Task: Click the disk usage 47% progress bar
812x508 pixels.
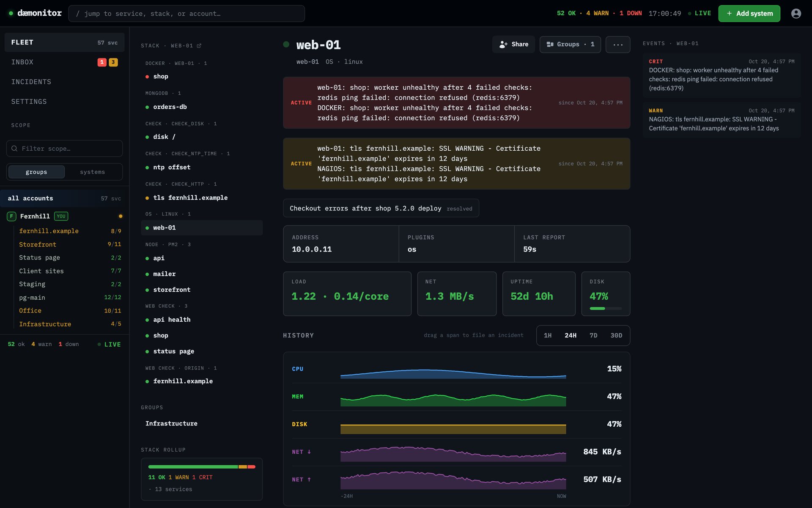Action: (606, 309)
